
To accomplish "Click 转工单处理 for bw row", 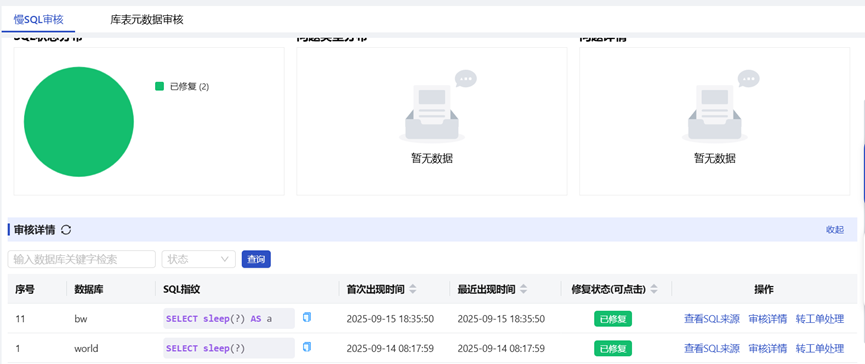I will coord(820,319).
